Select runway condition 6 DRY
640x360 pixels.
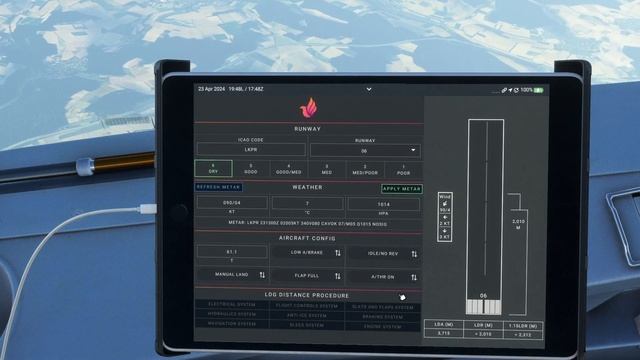(x=213, y=169)
